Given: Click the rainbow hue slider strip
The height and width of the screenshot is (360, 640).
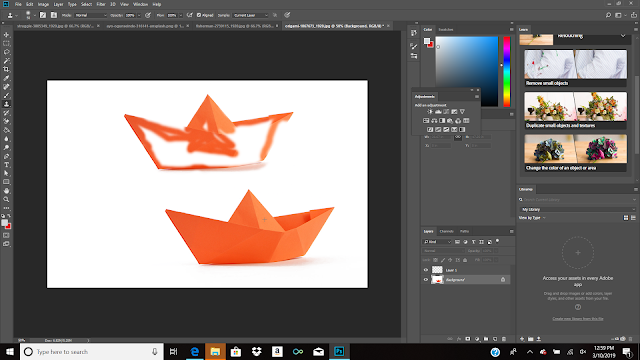Looking at the screenshot, I should tap(507, 71).
